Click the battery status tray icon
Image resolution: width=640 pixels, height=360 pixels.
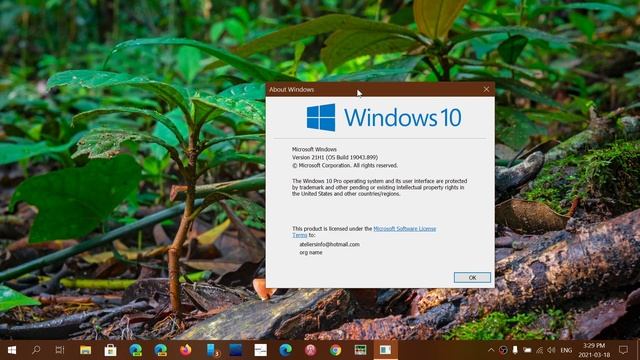click(527, 350)
